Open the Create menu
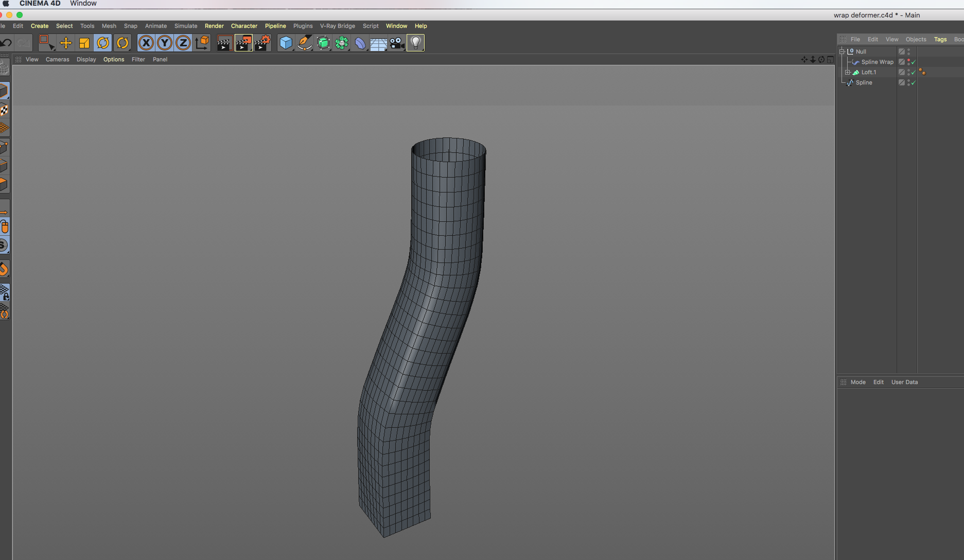This screenshot has height=560, width=964. pyautogui.click(x=40, y=26)
